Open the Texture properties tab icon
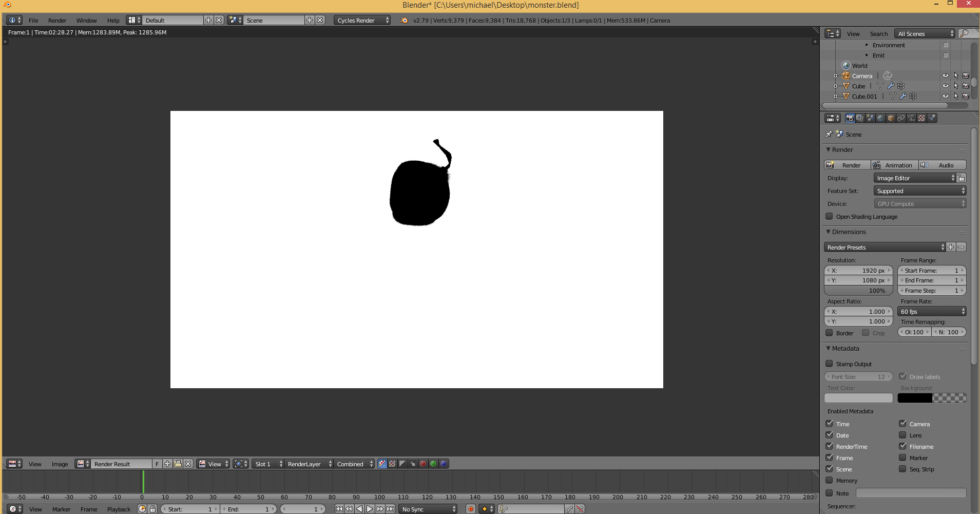 [x=921, y=118]
